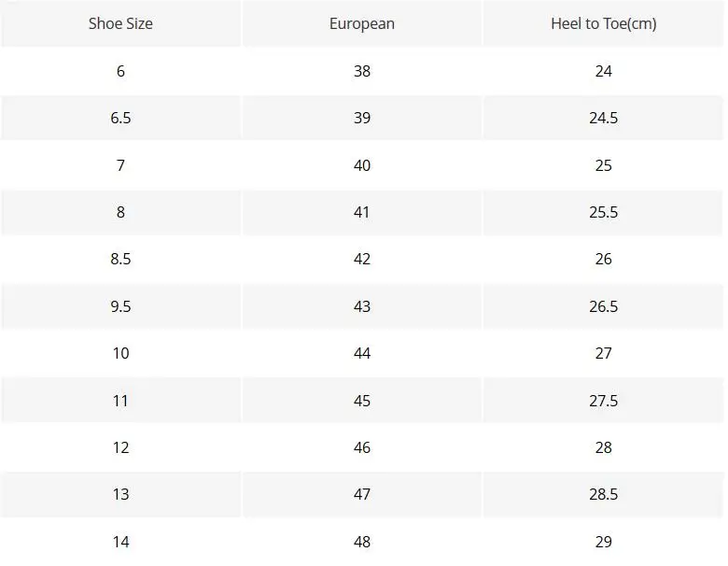The image size is (728, 566).
Task: Click European size 41 cell
Action: (x=362, y=212)
